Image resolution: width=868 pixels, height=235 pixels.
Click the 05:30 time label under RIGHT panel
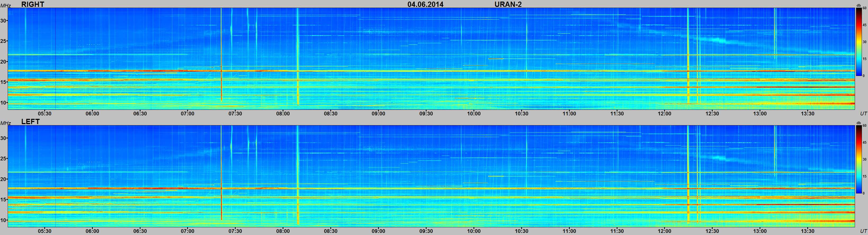[45, 114]
